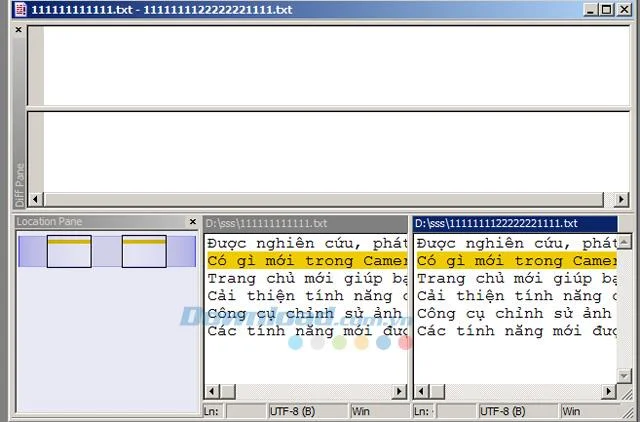Click right-file horizontal scrollbar thumb
The image size is (640, 422).
(x=437, y=392)
